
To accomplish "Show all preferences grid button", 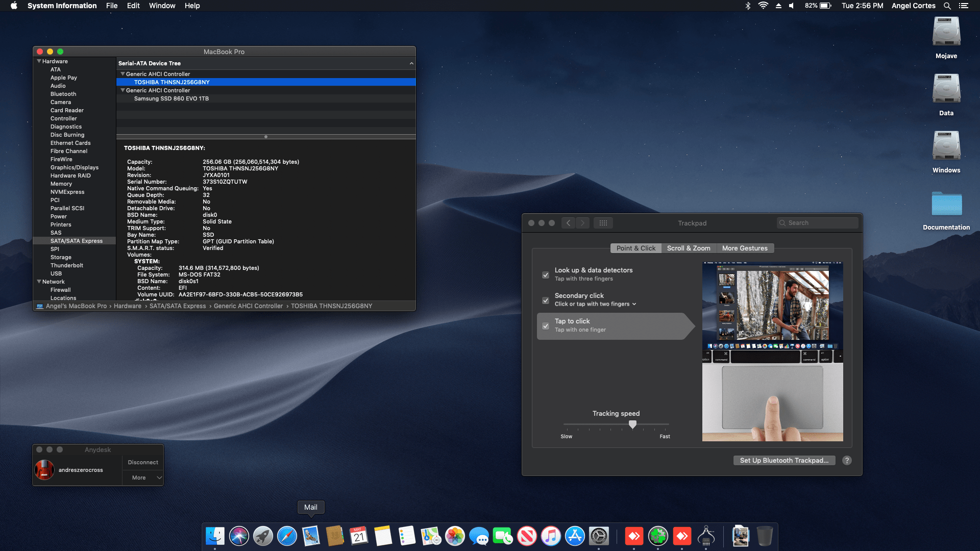I will click(603, 223).
